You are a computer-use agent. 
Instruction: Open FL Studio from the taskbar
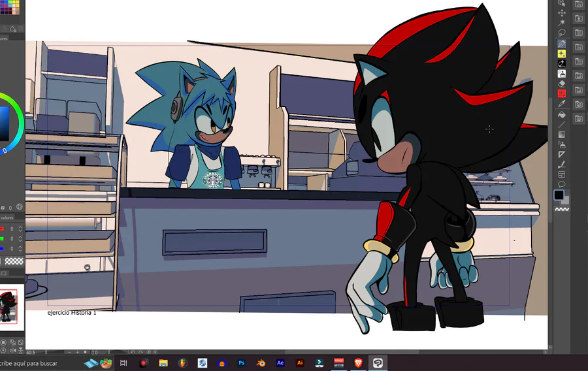click(183, 363)
